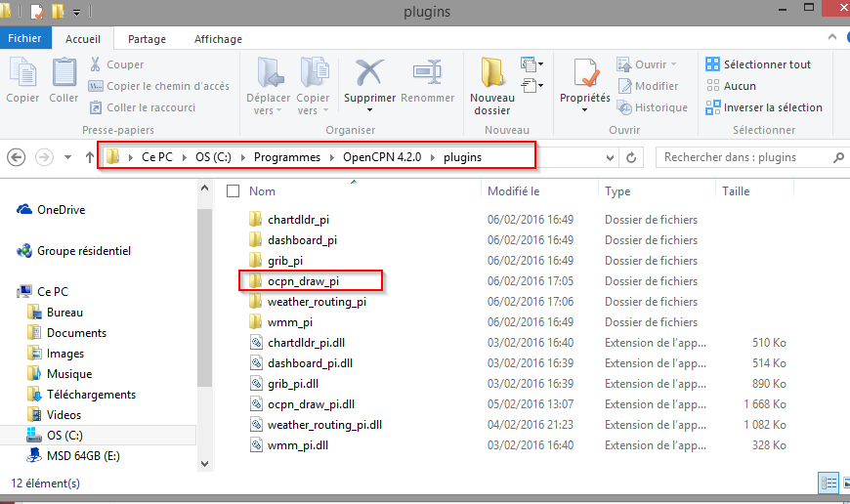Go back with the back arrow
This screenshot has width=850, height=504.
(17, 157)
